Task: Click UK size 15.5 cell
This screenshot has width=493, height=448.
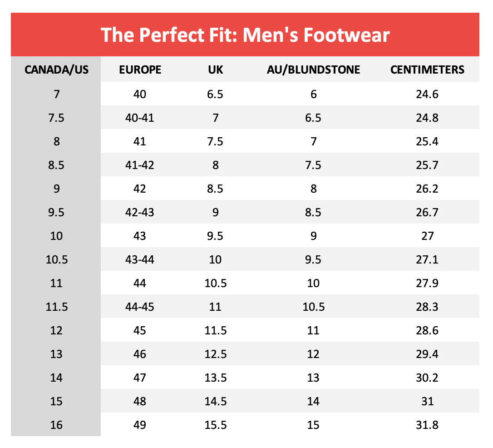Action: coord(215,425)
